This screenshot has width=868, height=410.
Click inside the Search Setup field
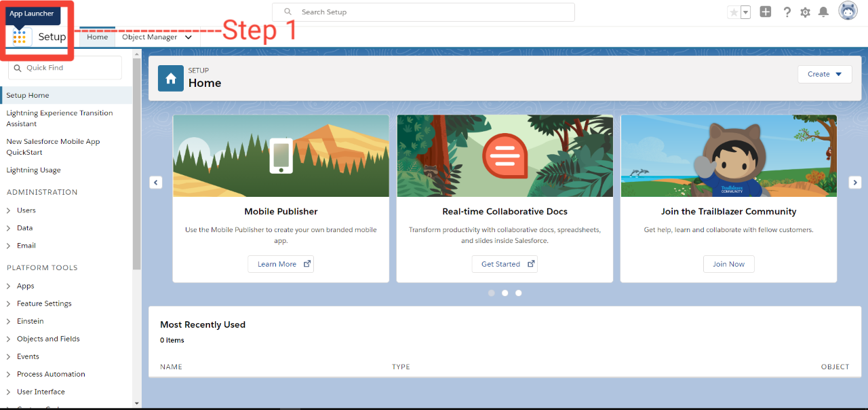[423, 12]
